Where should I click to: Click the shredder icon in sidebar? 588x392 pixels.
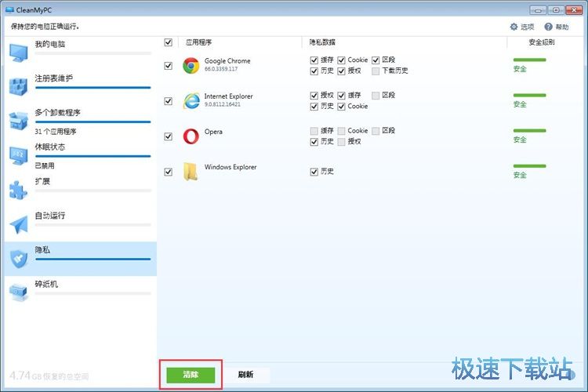click(x=19, y=293)
